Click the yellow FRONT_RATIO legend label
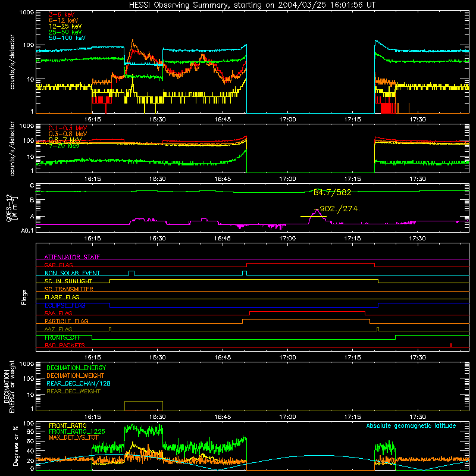 point(68,425)
